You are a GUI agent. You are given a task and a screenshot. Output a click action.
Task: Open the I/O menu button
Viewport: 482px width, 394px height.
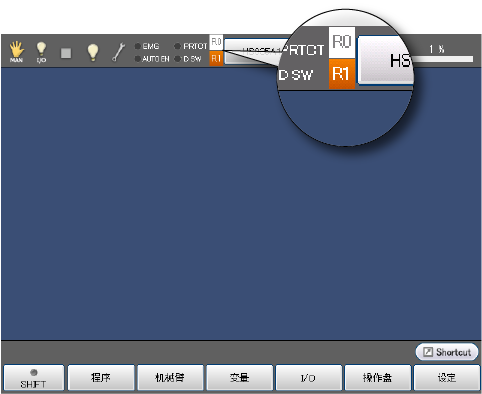[309, 378]
